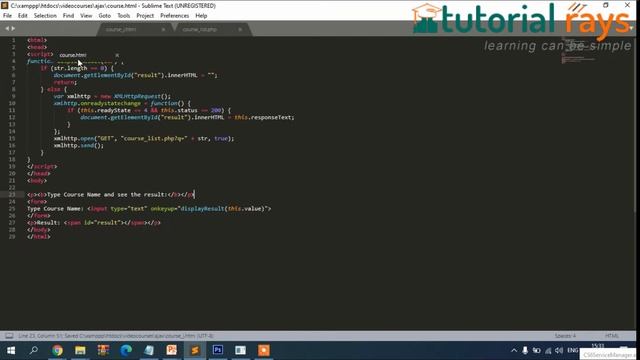Open the Edit menu
640x360 pixels.
(22, 16)
